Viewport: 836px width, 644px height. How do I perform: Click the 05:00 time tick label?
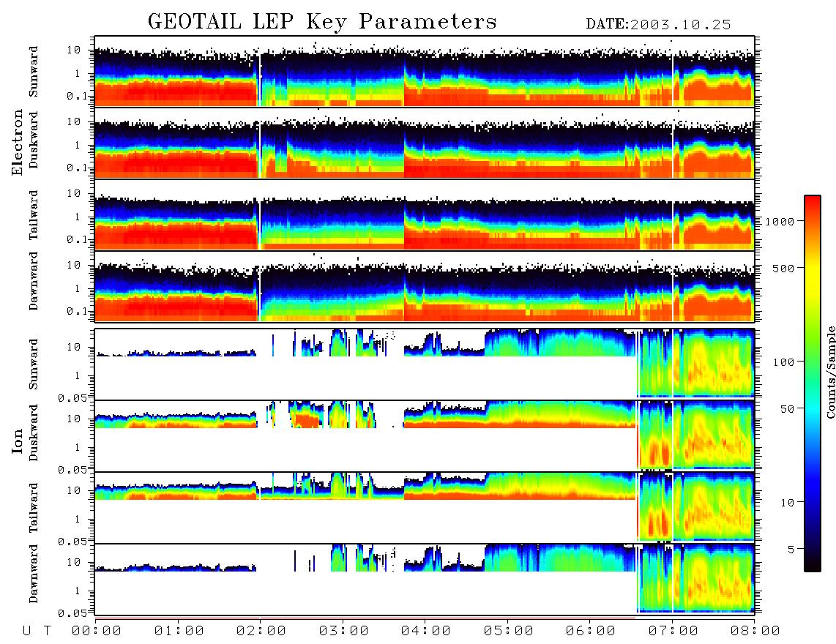(508, 631)
